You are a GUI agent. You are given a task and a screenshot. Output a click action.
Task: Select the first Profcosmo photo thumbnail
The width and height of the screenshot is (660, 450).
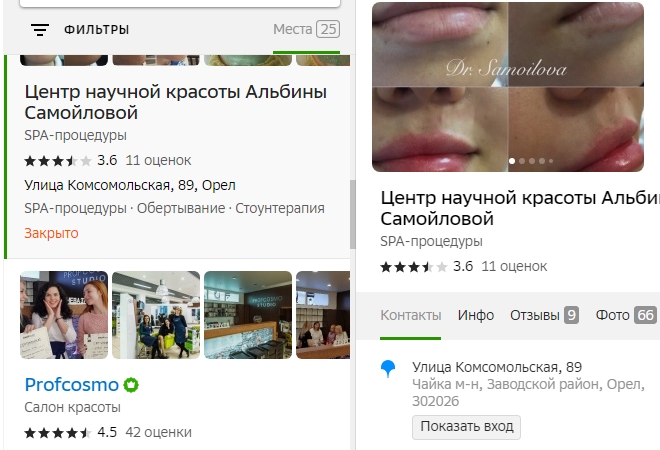(64, 315)
